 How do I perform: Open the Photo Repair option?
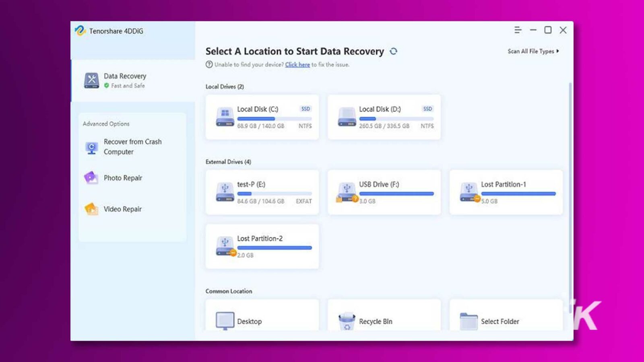[123, 178]
